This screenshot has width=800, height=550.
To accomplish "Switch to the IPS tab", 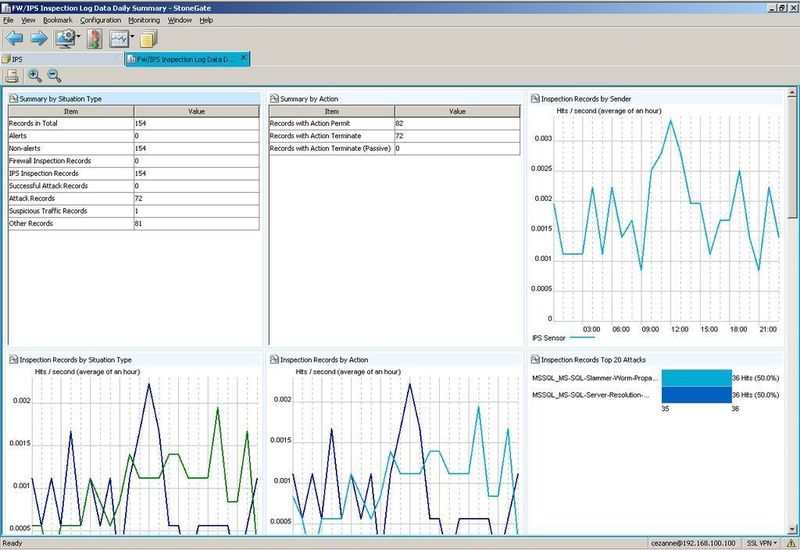I will point(62,59).
